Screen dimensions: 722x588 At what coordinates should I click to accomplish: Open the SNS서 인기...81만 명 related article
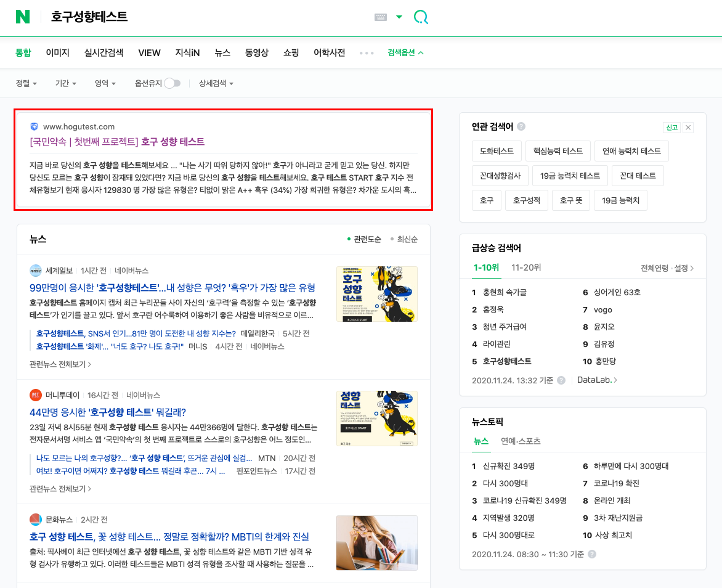coord(136,333)
